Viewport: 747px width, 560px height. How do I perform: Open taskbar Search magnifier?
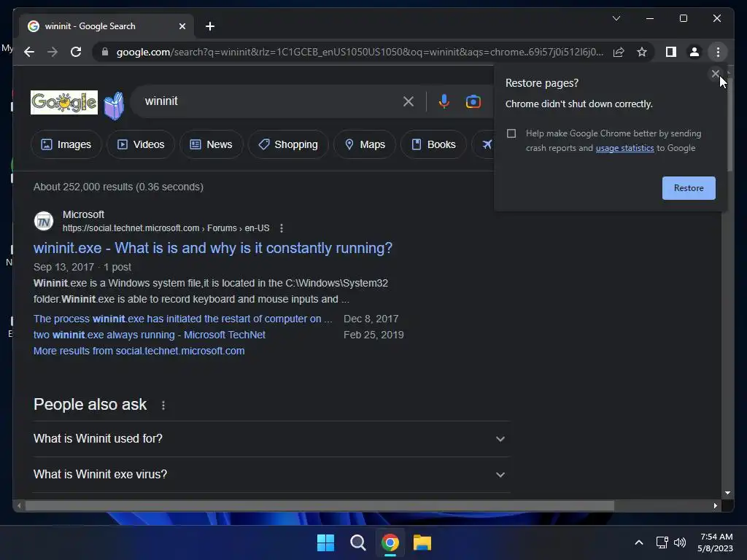tap(357, 542)
